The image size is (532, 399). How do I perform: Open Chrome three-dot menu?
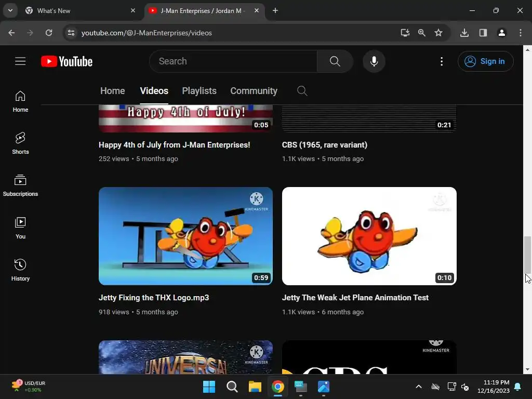(x=521, y=33)
